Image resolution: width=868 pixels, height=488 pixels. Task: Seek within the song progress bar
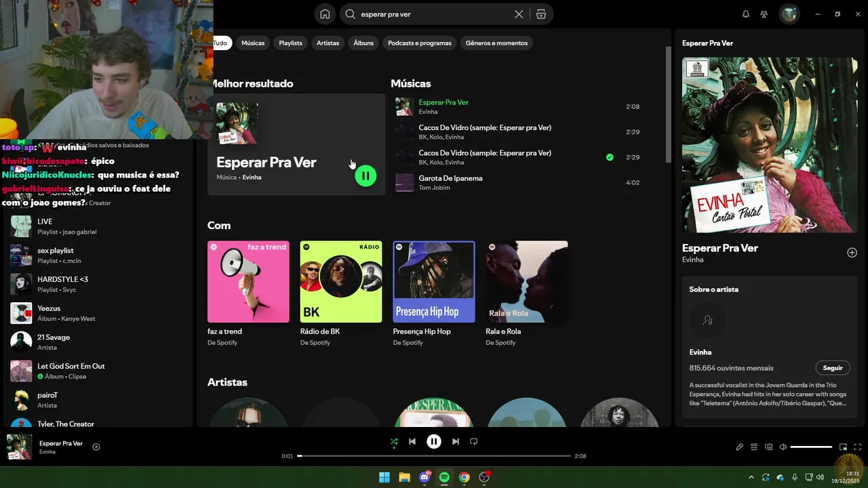[434, 456]
